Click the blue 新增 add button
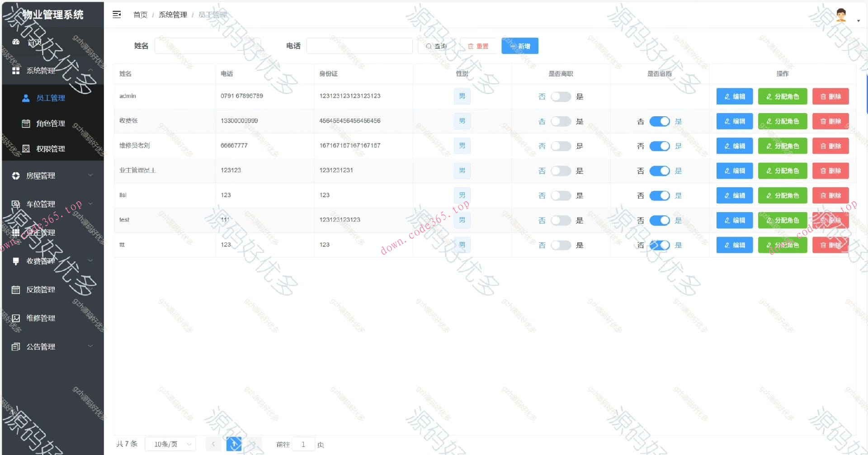Screen dimensions: 868x455 pos(520,46)
